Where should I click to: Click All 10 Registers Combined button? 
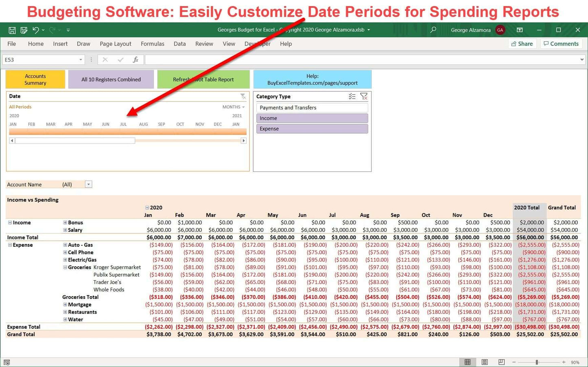(x=111, y=79)
